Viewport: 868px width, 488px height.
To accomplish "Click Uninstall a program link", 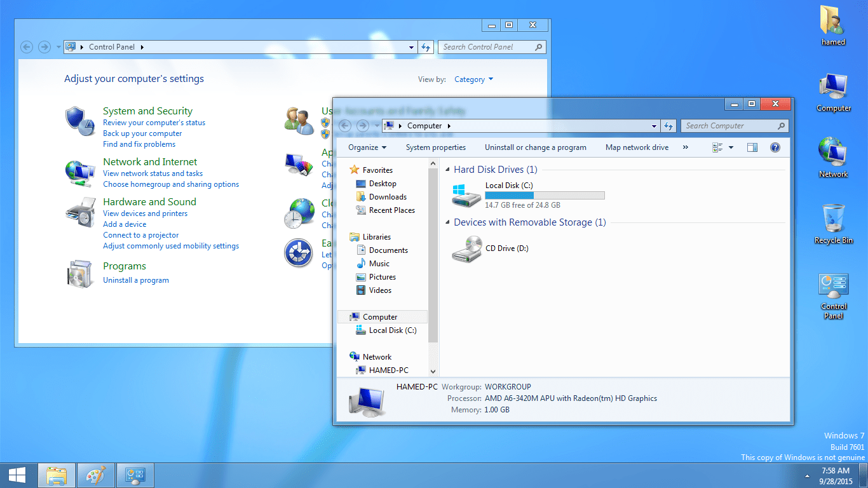I will (x=136, y=280).
